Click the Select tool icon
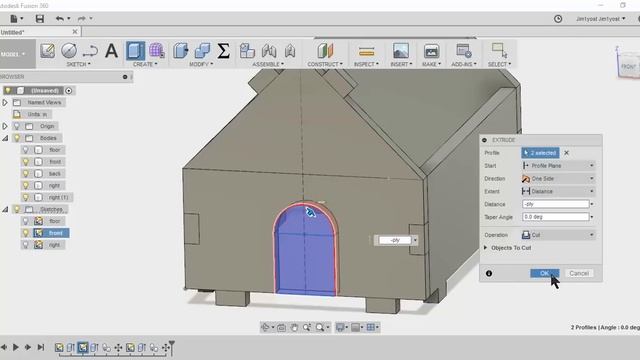 pos(499,51)
